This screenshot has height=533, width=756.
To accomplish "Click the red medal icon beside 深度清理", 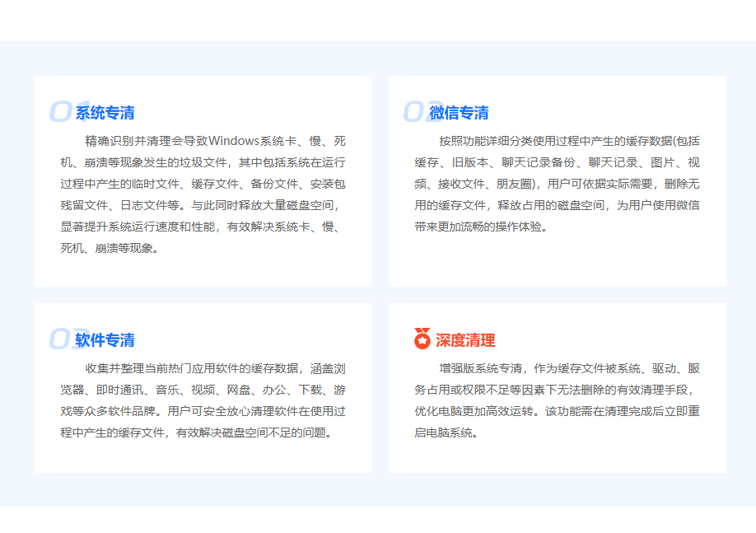I will pos(422,339).
